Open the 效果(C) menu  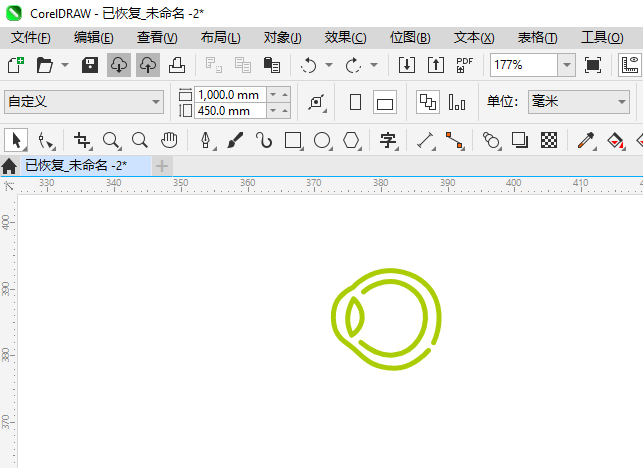pos(345,38)
